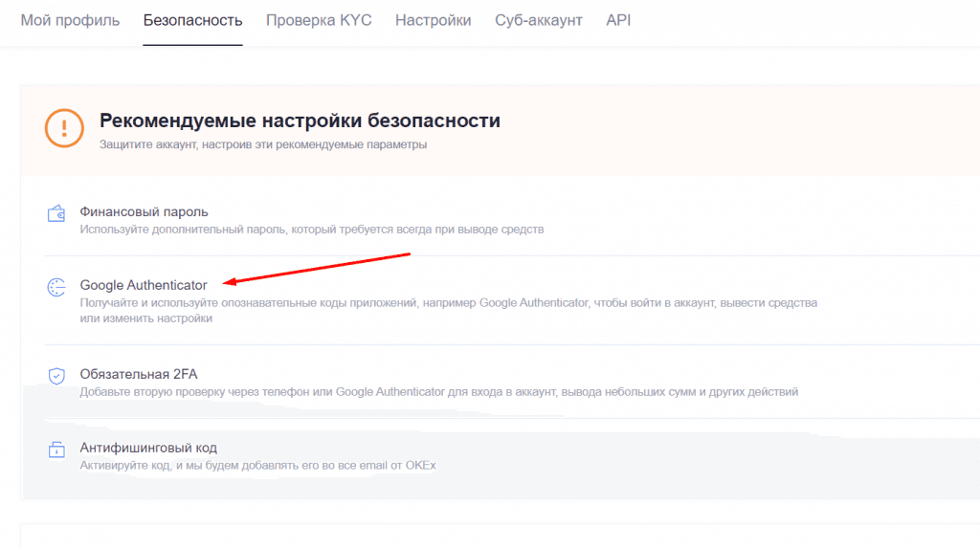Click the orange warning exclamation icon

[64, 128]
